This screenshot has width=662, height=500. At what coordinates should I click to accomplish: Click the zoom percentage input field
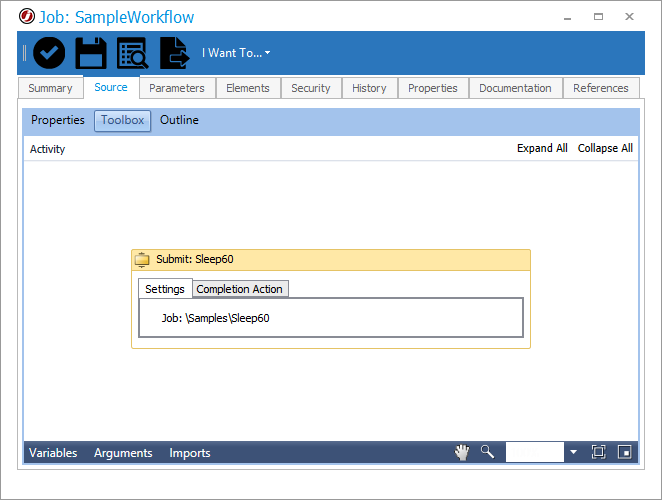pyautogui.click(x=534, y=452)
